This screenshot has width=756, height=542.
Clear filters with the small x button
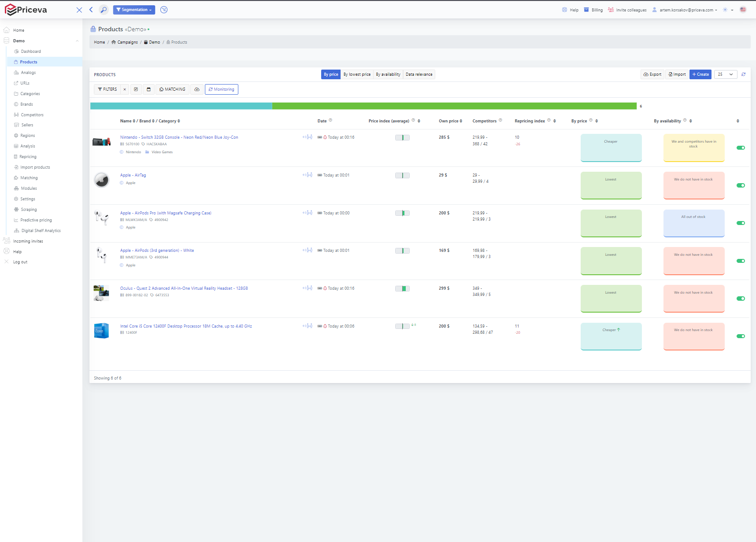[x=125, y=89]
